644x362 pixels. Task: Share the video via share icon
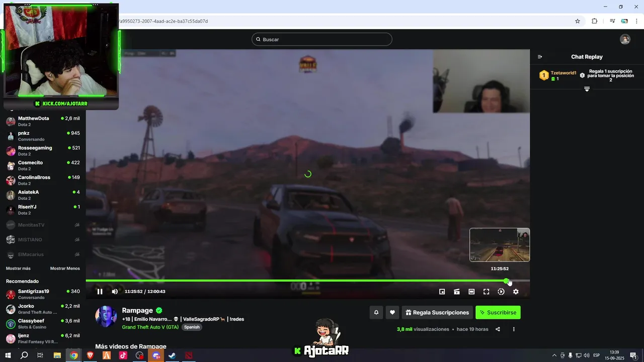coord(498,329)
